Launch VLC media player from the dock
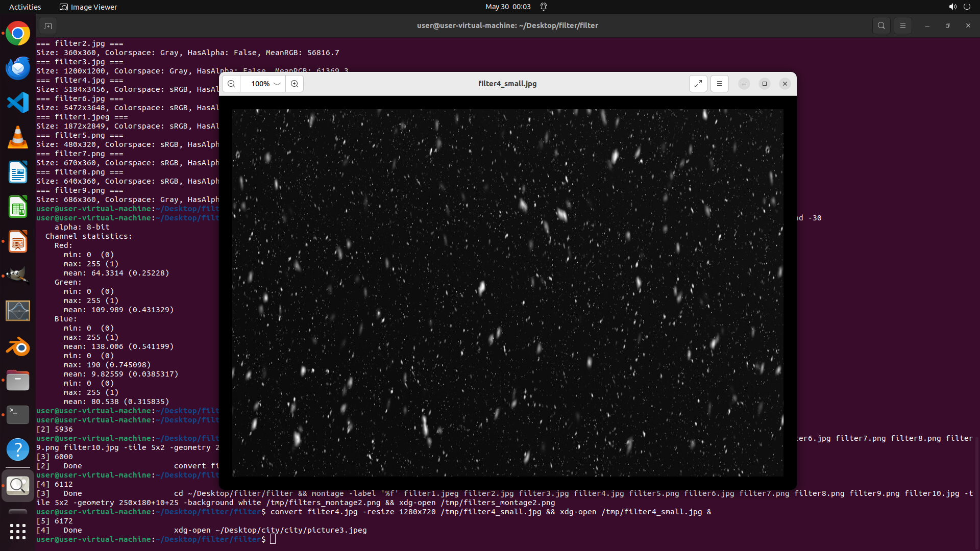Viewport: 980px width, 551px height. click(18, 138)
